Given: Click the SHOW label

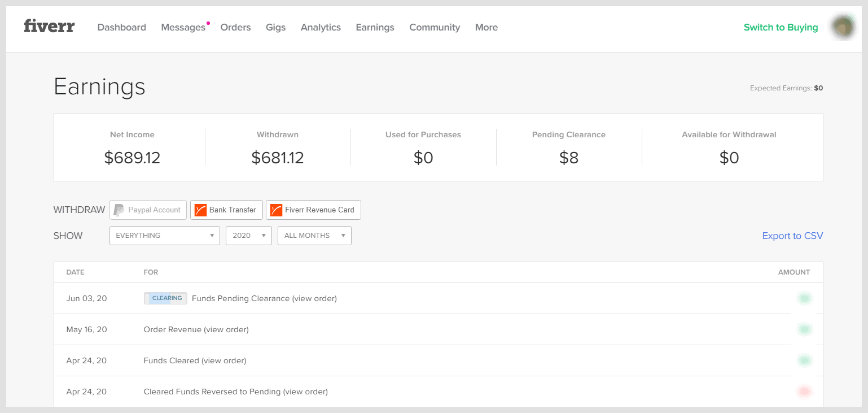Looking at the screenshot, I should coord(68,236).
